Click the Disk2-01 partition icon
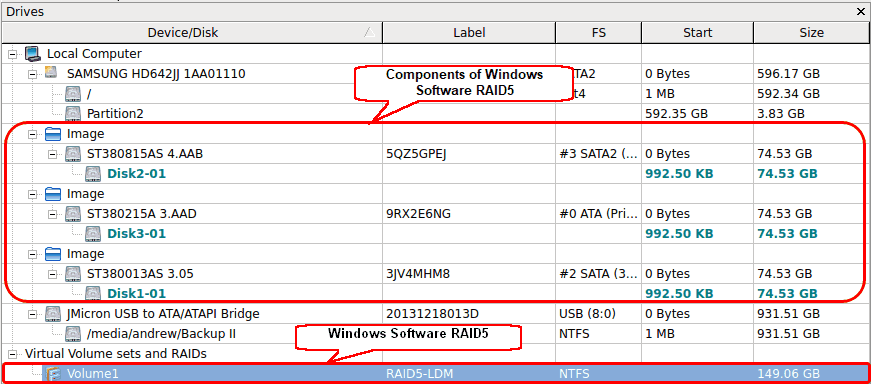This screenshot has width=871, height=384. click(x=93, y=174)
